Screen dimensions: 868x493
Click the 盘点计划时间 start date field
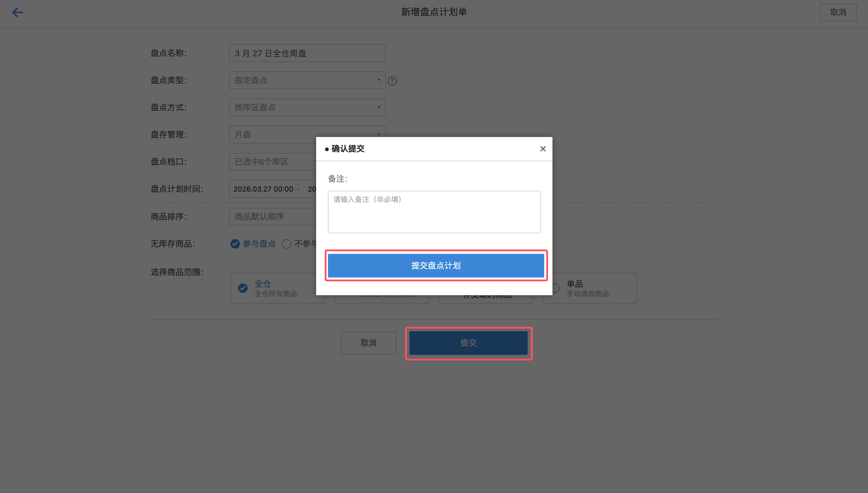pyautogui.click(x=263, y=189)
